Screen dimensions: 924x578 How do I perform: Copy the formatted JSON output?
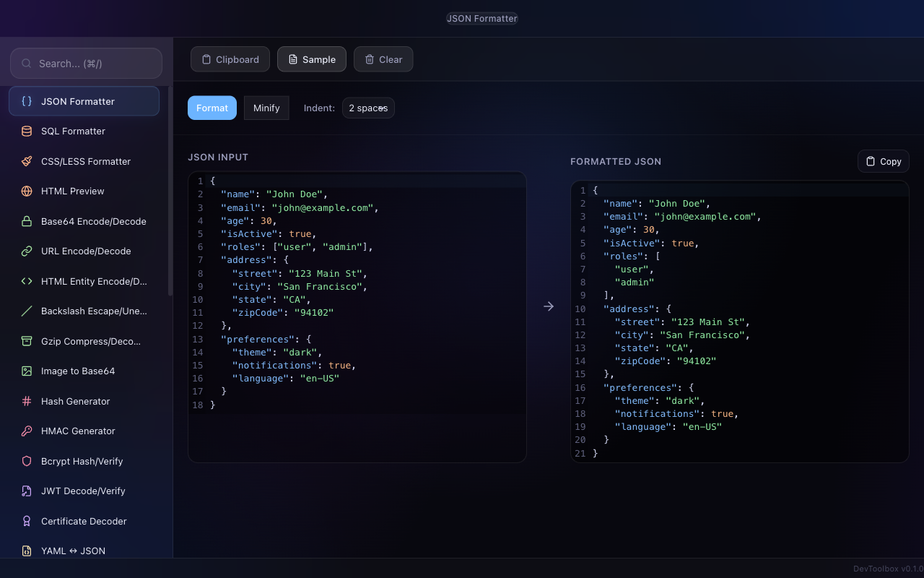(x=883, y=161)
